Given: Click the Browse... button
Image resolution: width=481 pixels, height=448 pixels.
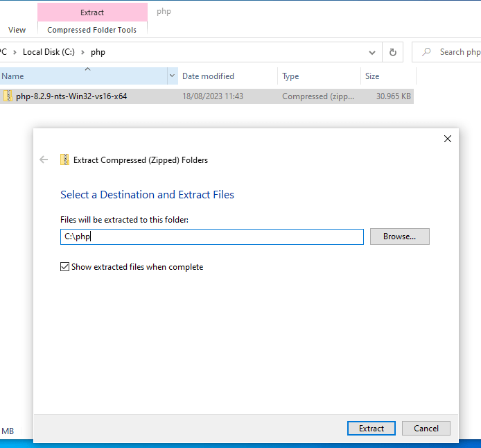Looking at the screenshot, I should [399, 236].
